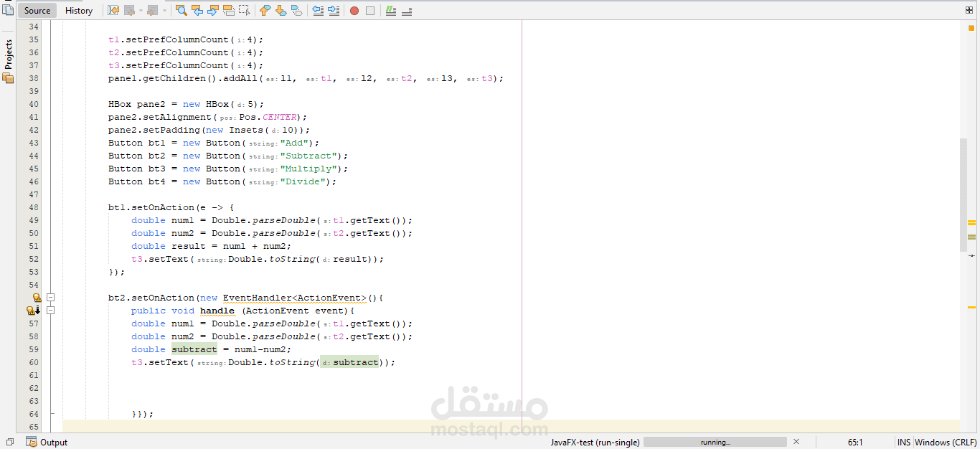The image size is (980, 449).
Task: Toggle bookmark on the current line
Action: 296,10
